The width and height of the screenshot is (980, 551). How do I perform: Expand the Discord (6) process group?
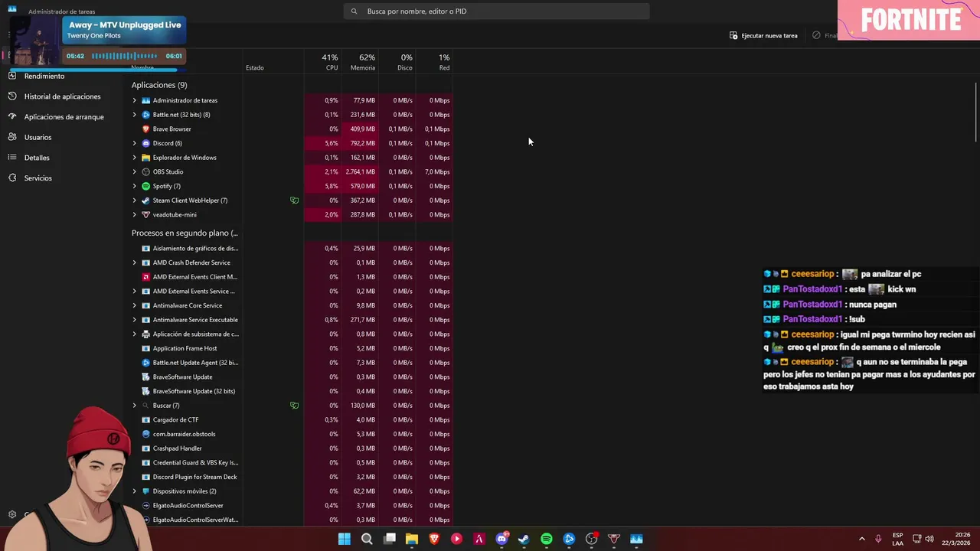[x=134, y=143]
